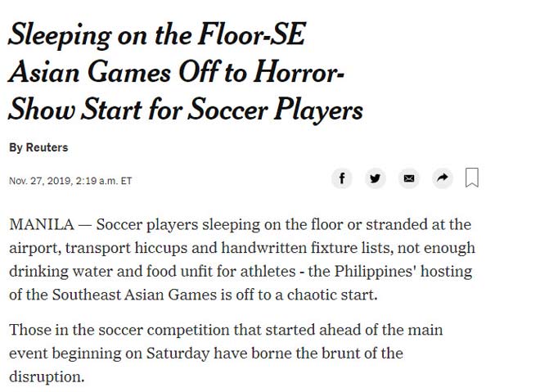Click headline line 'Asian Games Off to Horror-'
This screenshot has height=392, width=540.
176,73
